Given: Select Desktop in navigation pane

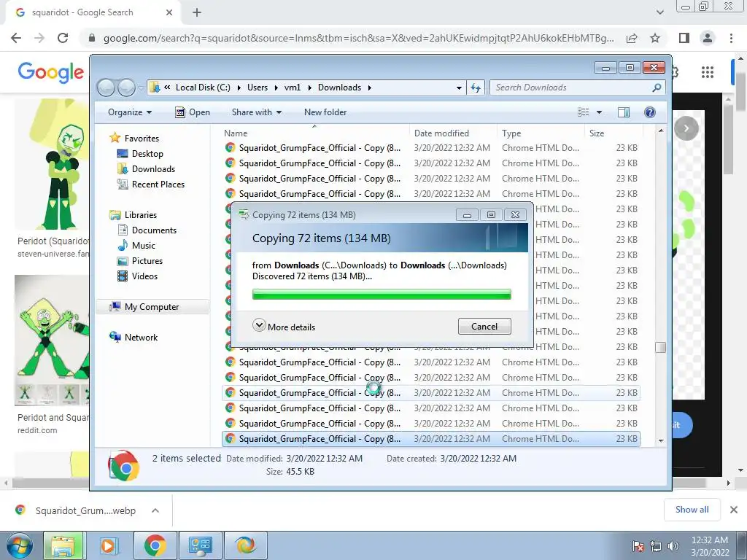Looking at the screenshot, I should [147, 154].
